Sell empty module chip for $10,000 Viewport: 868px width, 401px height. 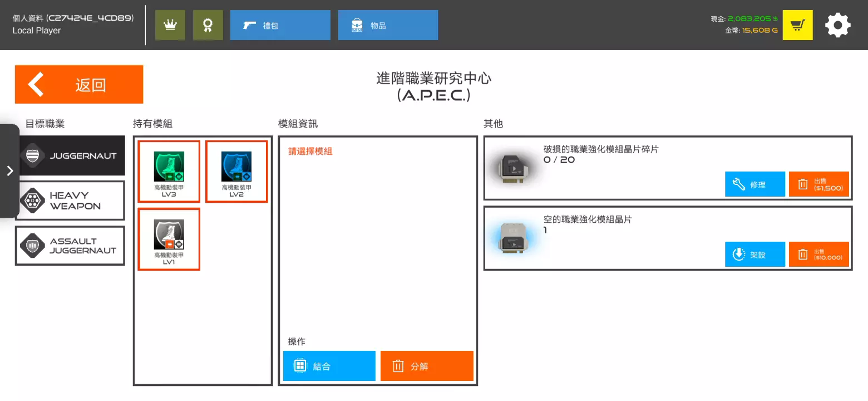(x=819, y=255)
